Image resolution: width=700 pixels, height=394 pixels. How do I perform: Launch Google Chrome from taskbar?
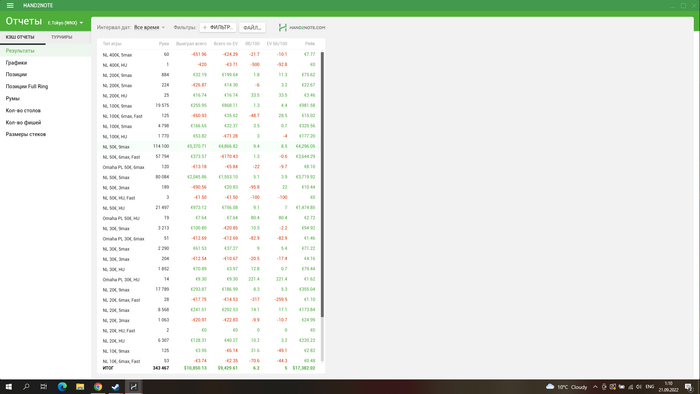tap(98, 387)
